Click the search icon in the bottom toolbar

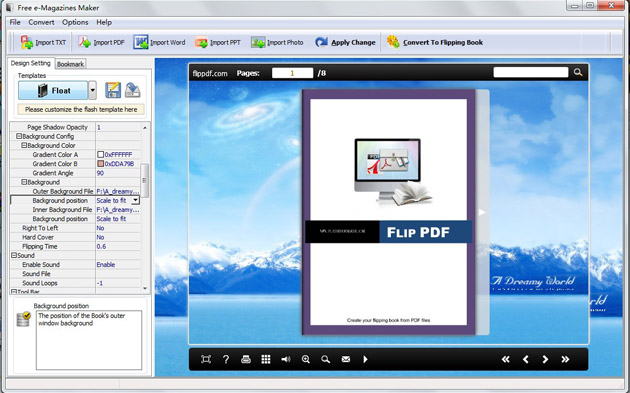pyautogui.click(x=325, y=359)
